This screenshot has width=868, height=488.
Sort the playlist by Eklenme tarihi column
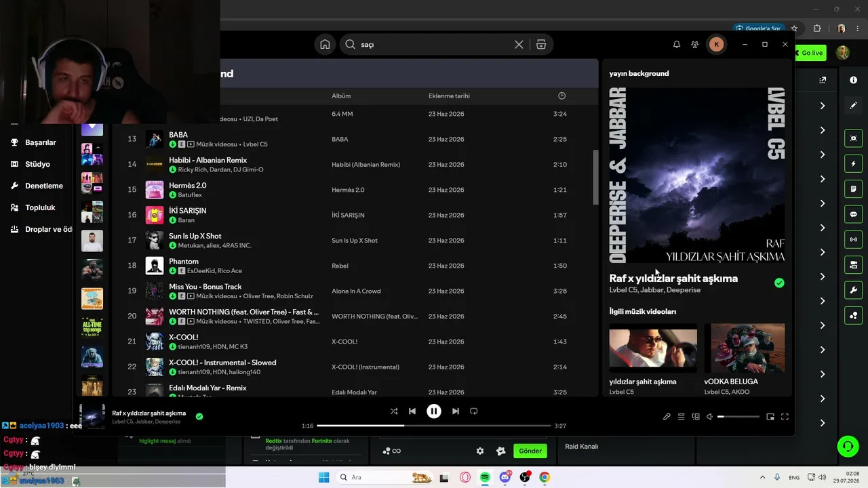(449, 96)
